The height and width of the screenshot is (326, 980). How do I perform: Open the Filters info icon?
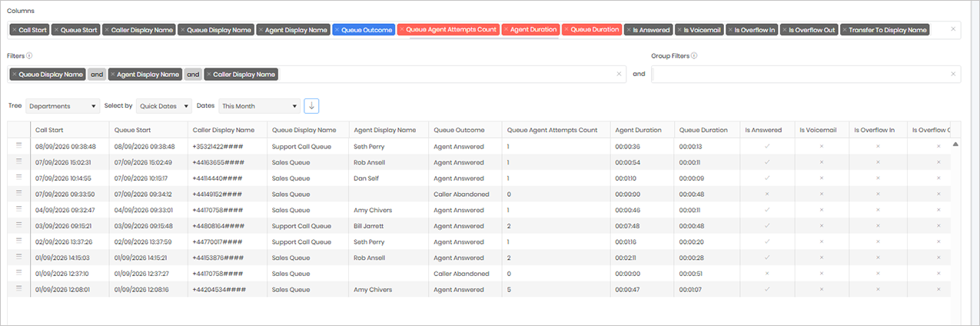[x=29, y=56]
